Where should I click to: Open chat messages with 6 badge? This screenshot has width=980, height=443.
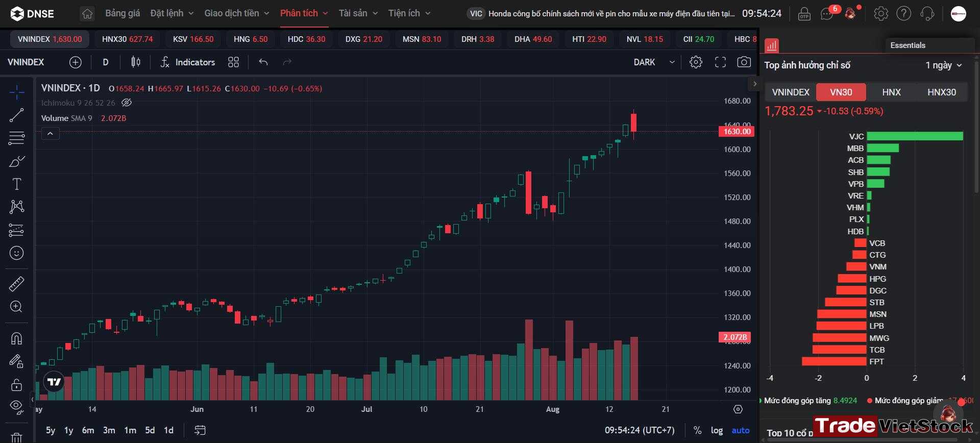click(x=827, y=14)
